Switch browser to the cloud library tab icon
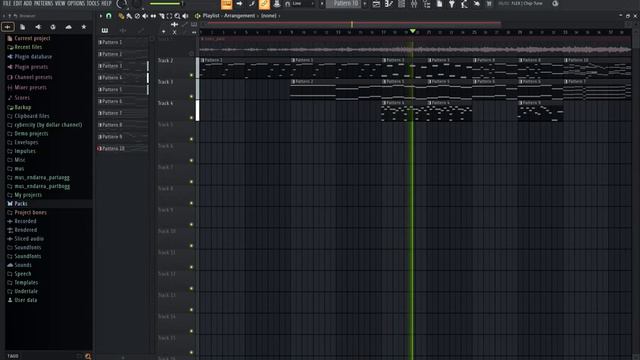640x360 pixels. click(x=68, y=27)
